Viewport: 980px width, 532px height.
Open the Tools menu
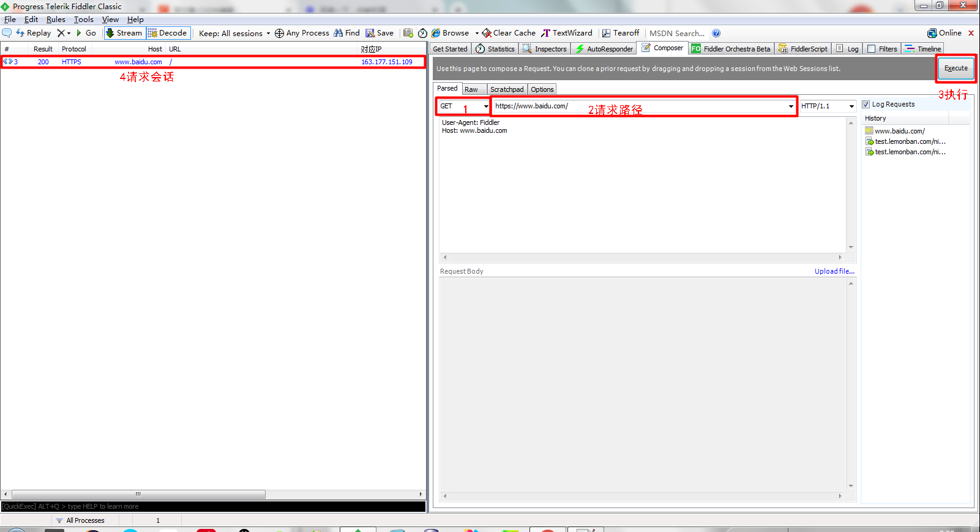tap(84, 20)
